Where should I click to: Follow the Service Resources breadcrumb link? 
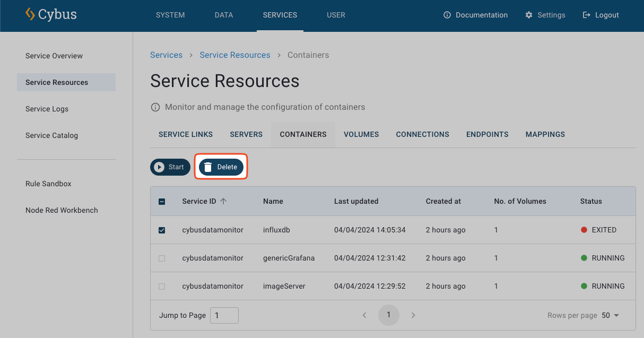click(x=235, y=55)
